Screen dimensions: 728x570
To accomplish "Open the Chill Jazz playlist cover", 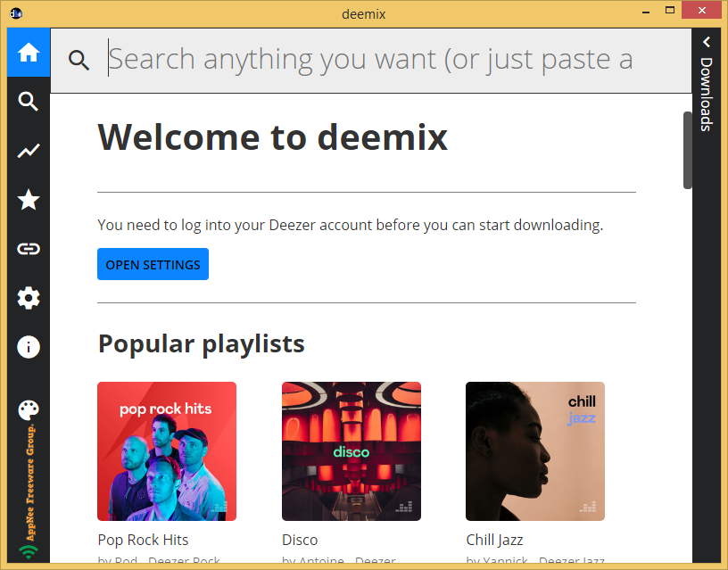I will point(535,451).
